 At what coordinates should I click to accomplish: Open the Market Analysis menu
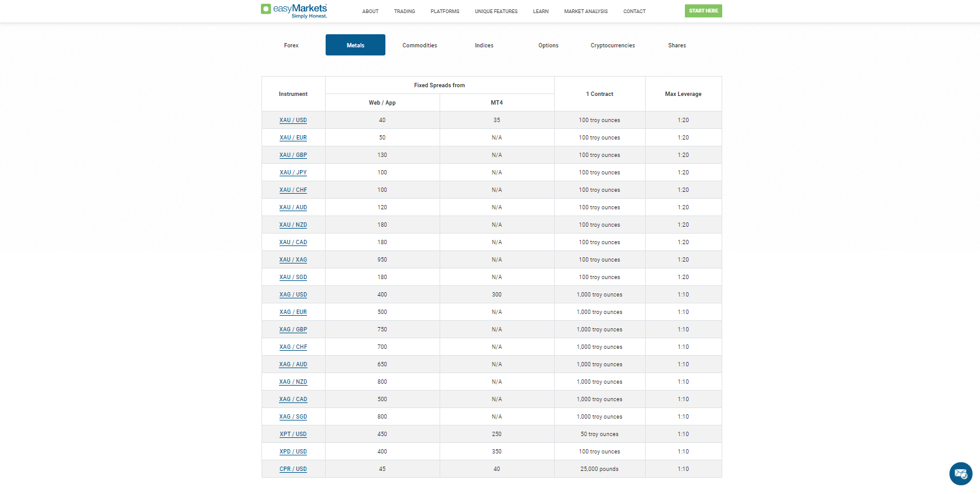click(x=586, y=11)
